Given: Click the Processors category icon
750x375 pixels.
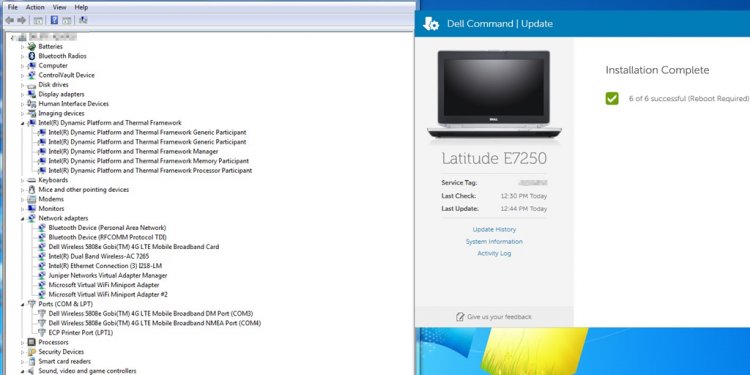Looking at the screenshot, I should [32, 342].
